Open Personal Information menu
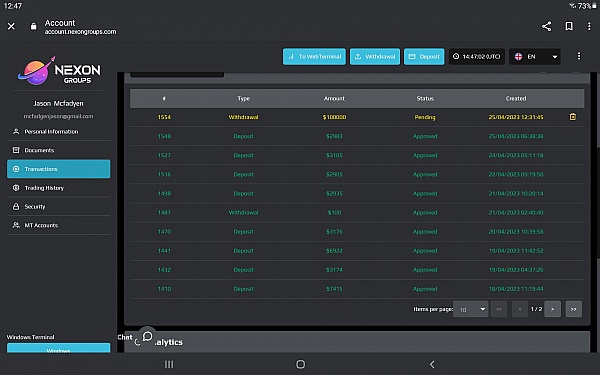 (59, 132)
